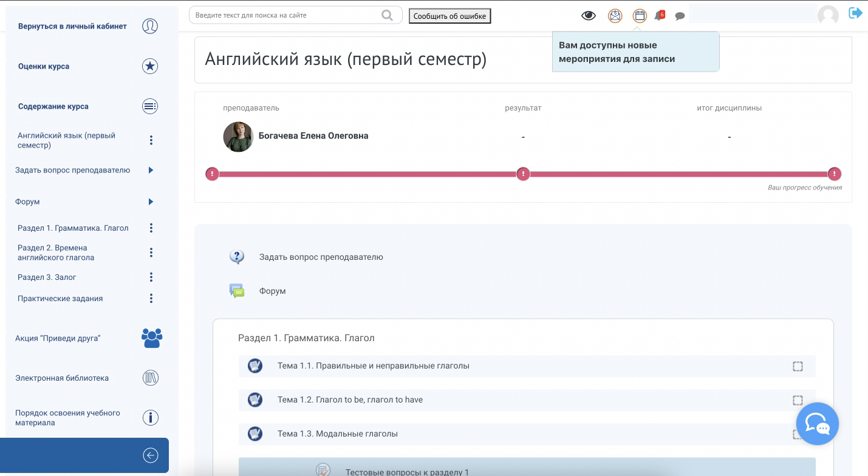Viewport: 868px width, 476px height.
Task: Click the magnifier search icon
Action: (x=387, y=15)
